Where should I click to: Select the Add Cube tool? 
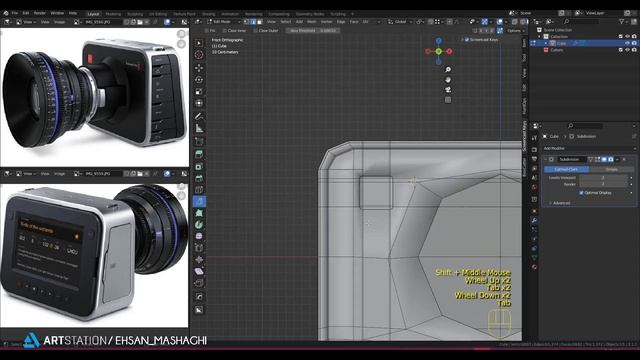coord(199,141)
